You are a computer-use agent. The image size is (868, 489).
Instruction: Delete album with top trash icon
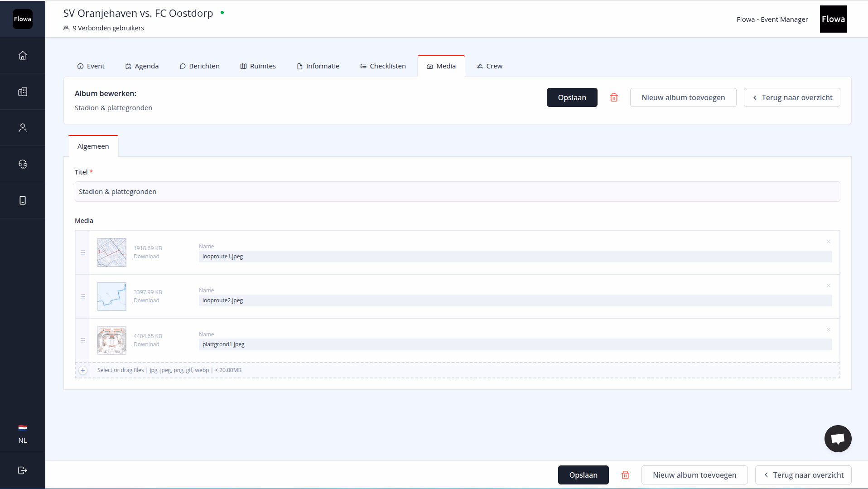(x=614, y=97)
